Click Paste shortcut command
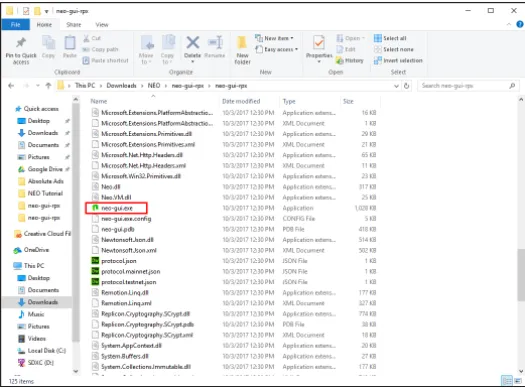The width and height of the screenshot is (525, 388). [x=105, y=61]
